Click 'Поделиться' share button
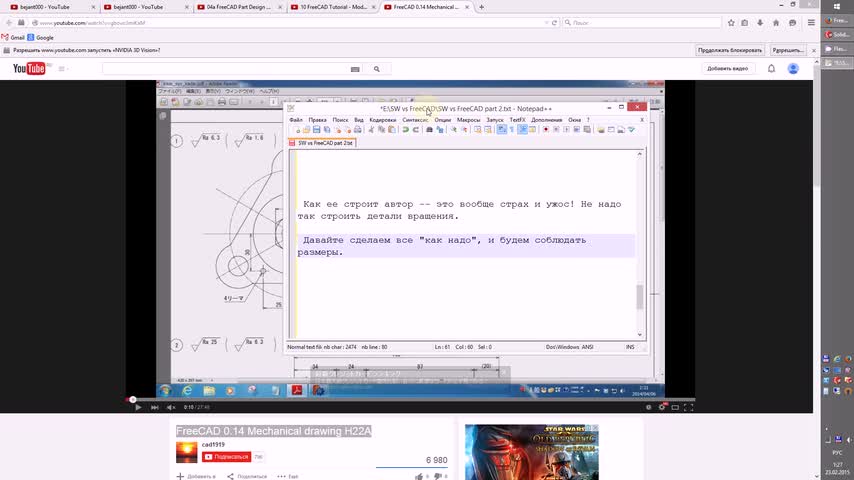854x480 pixels. (x=247, y=476)
